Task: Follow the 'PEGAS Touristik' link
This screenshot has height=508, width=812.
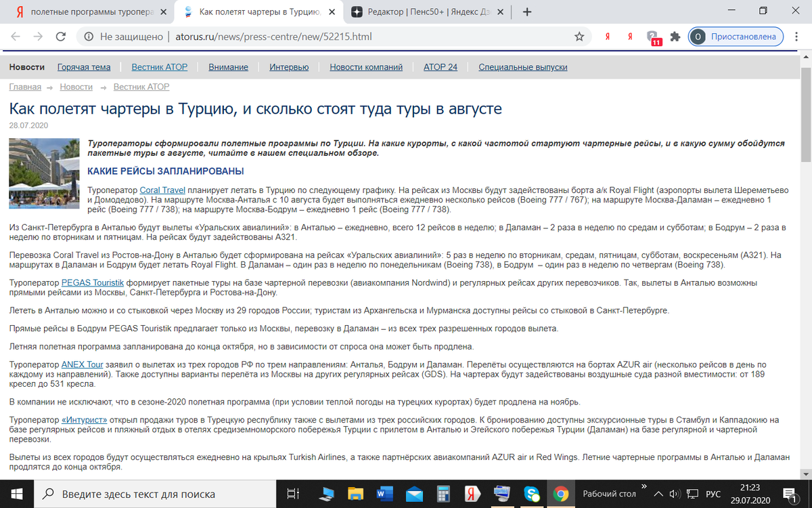Action: click(x=93, y=282)
